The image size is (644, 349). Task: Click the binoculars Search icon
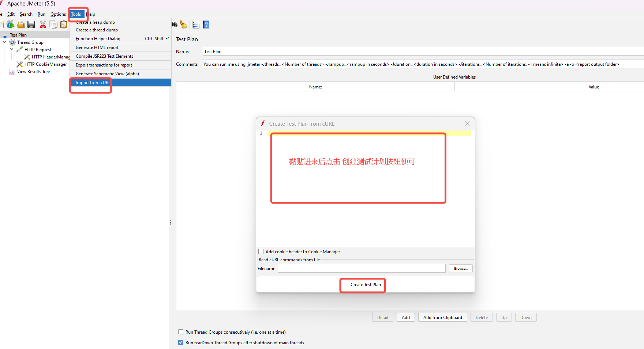click(x=175, y=24)
